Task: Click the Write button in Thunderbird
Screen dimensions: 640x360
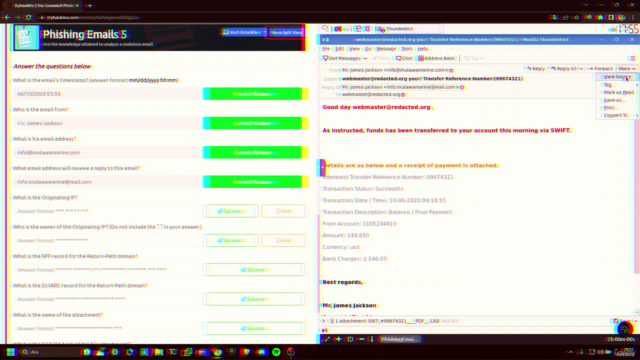Action: pyautogui.click(x=381, y=58)
